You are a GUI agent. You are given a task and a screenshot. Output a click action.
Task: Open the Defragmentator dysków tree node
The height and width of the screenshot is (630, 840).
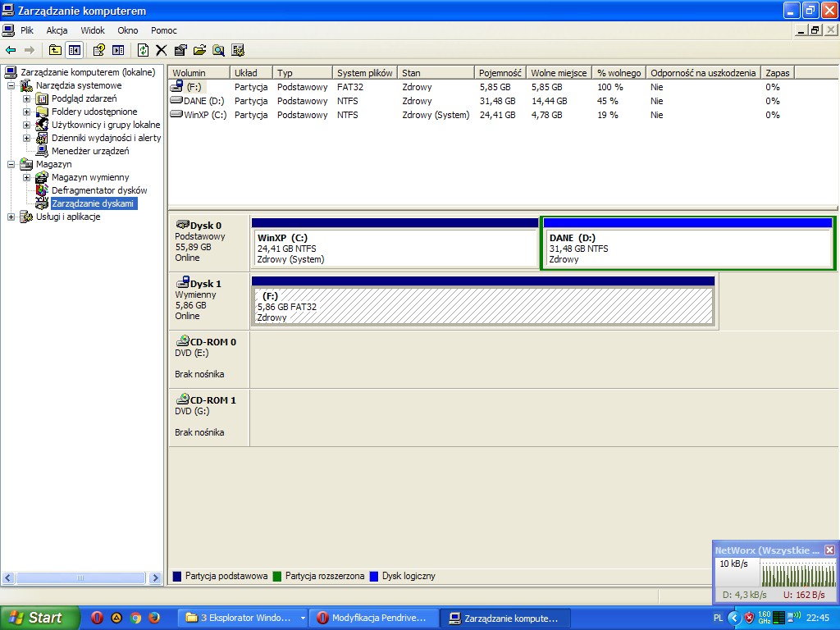[98, 190]
